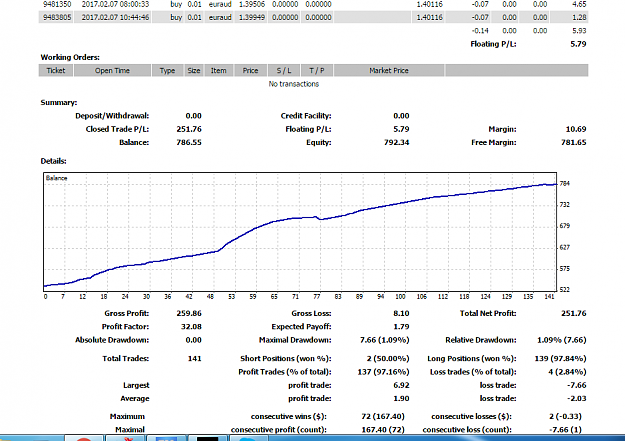
Task: Select the Equity value 792.34
Action: click(x=397, y=142)
